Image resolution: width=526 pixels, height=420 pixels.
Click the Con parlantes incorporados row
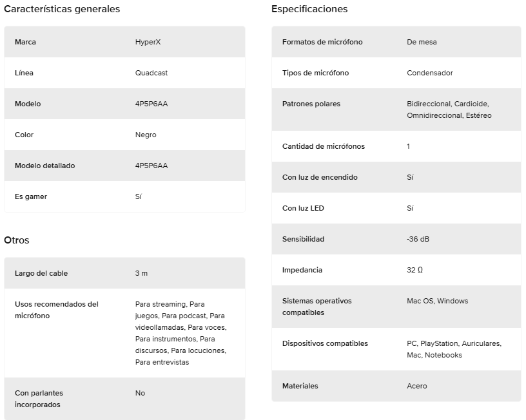(124, 399)
